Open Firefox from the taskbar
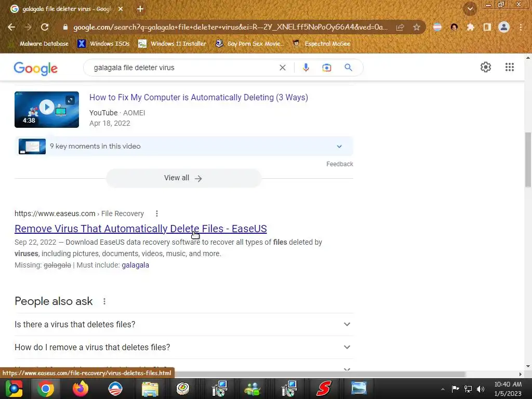This screenshot has height=399, width=532. coord(81,389)
